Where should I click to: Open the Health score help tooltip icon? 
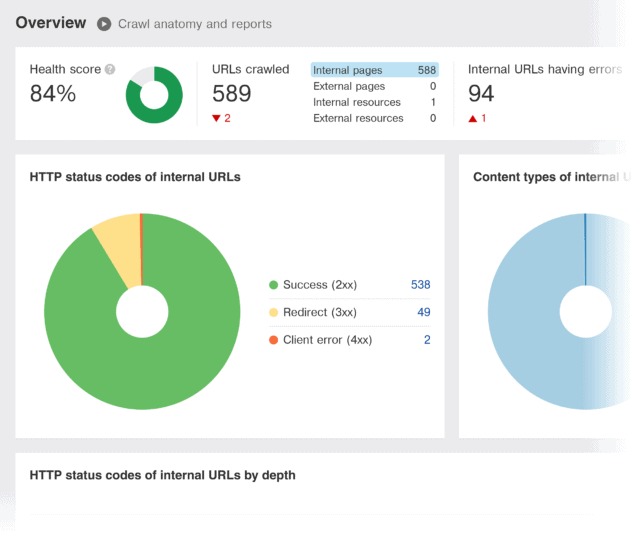coord(110,69)
